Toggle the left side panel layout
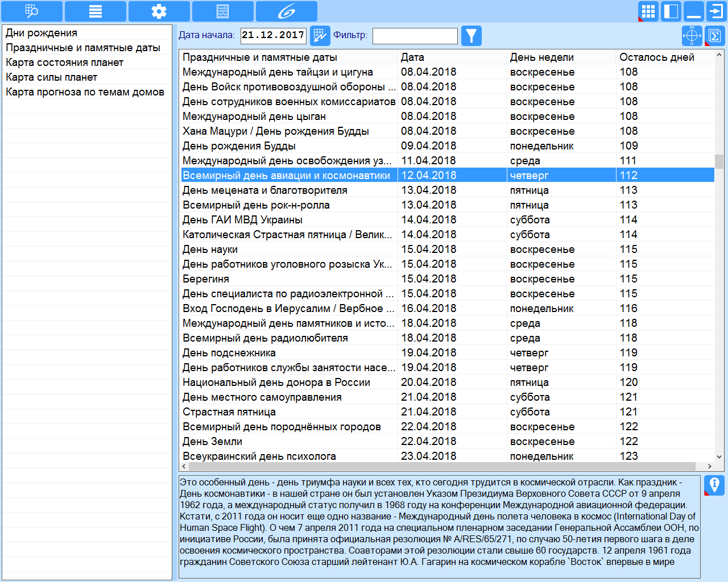 click(671, 11)
